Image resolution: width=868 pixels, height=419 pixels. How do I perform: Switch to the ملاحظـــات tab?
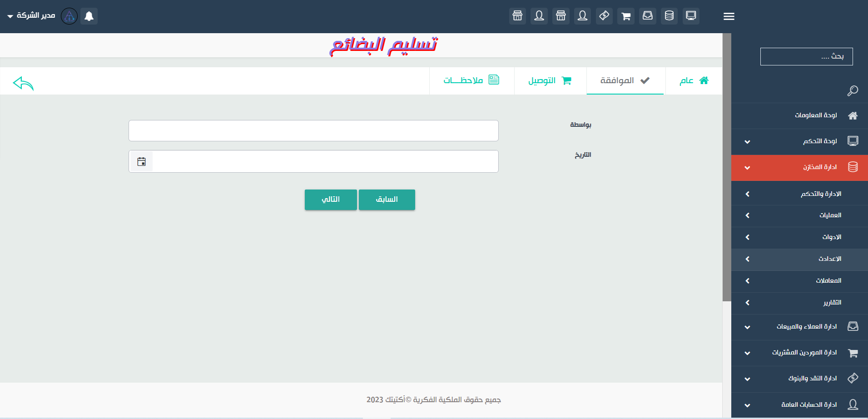point(471,81)
